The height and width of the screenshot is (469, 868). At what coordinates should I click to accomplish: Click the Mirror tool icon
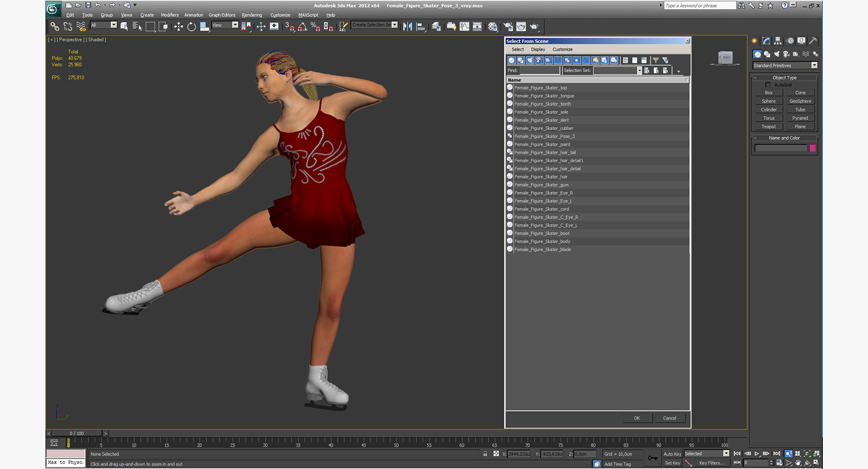click(408, 26)
